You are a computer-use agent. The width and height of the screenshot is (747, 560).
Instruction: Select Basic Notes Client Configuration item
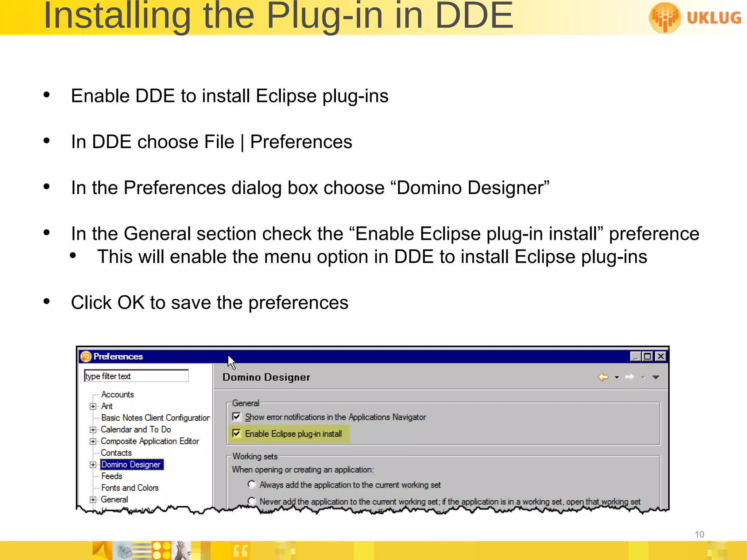[156, 418]
